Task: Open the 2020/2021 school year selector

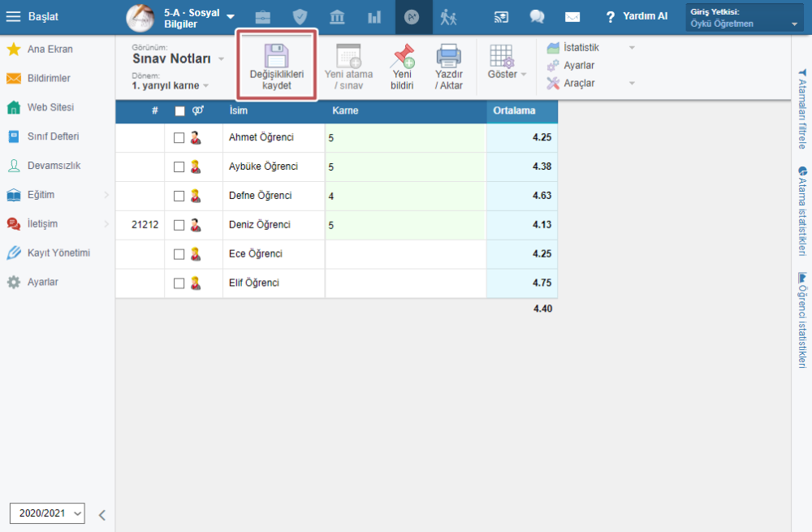Action: click(x=47, y=513)
